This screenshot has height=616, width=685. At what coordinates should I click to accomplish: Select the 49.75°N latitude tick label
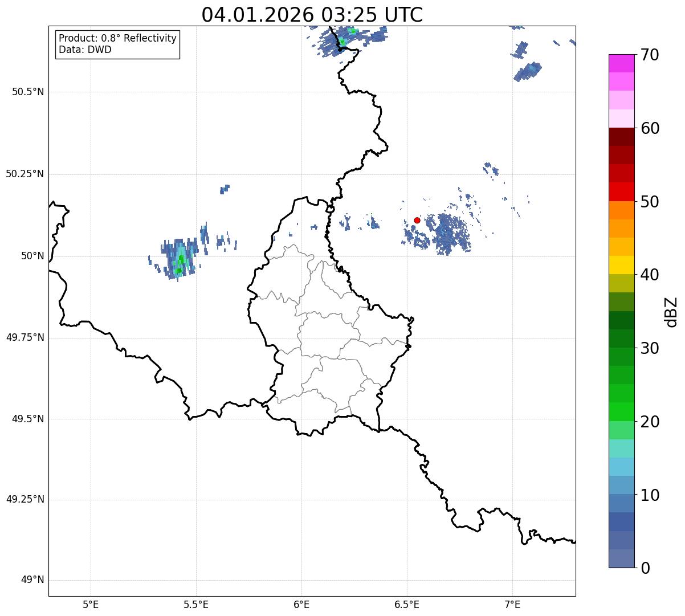25,337
